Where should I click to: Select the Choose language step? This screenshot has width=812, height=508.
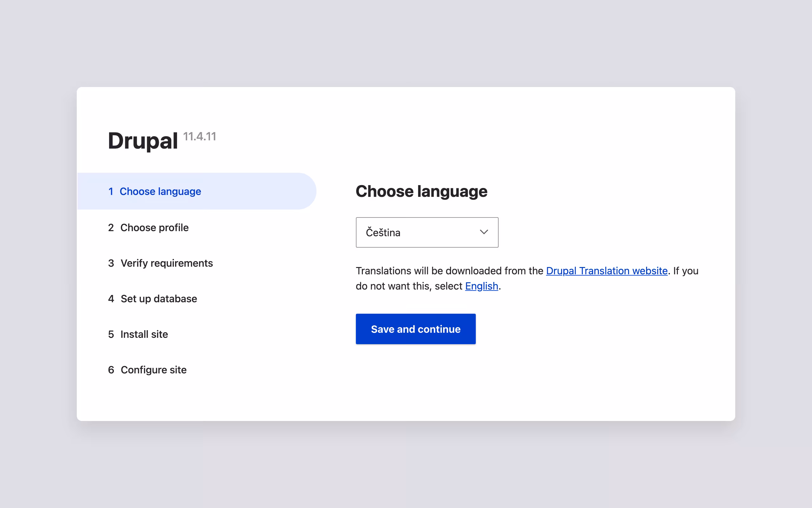tap(197, 191)
